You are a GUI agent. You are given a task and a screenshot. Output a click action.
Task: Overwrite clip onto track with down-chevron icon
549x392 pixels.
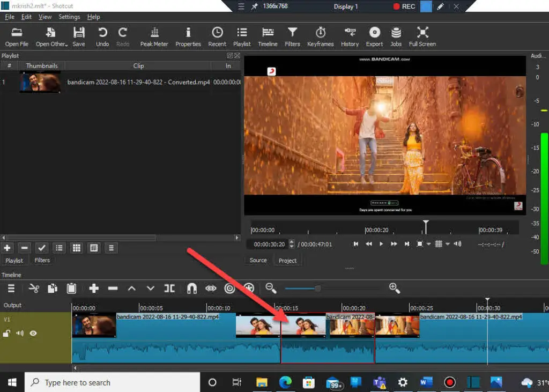point(151,289)
